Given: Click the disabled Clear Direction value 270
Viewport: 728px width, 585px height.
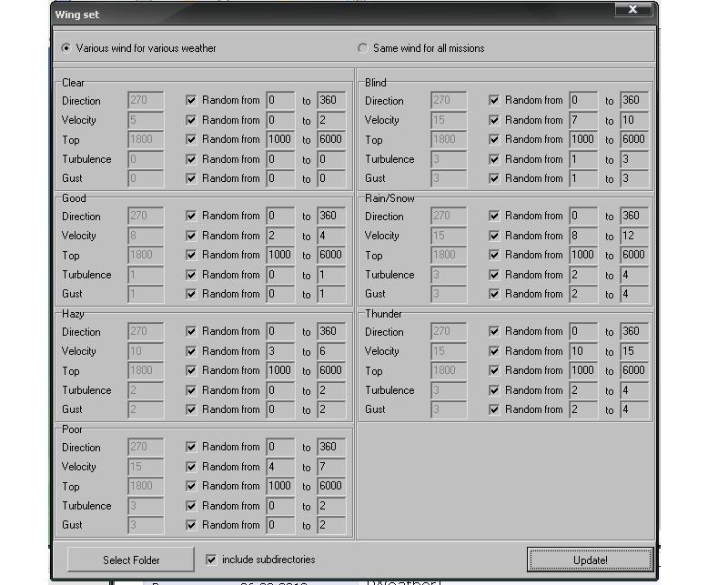Looking at the screenshot, I should coord(146,100).
